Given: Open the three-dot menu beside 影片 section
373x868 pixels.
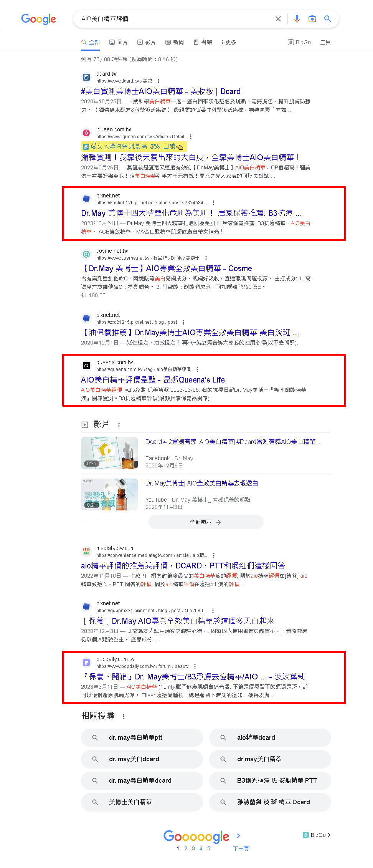Looking at the screenshot, I should pyautogui.click(x=119, y=425).
